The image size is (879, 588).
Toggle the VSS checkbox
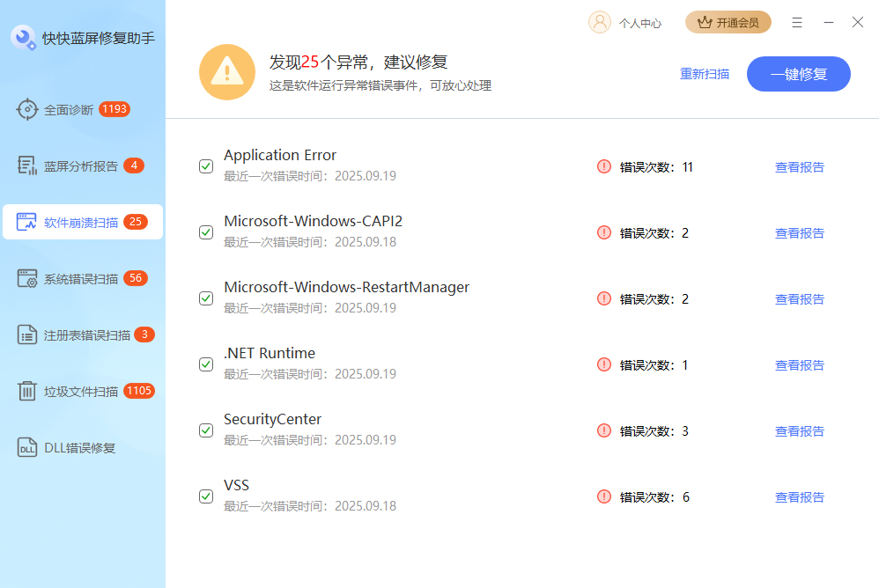tap(206, 496)
